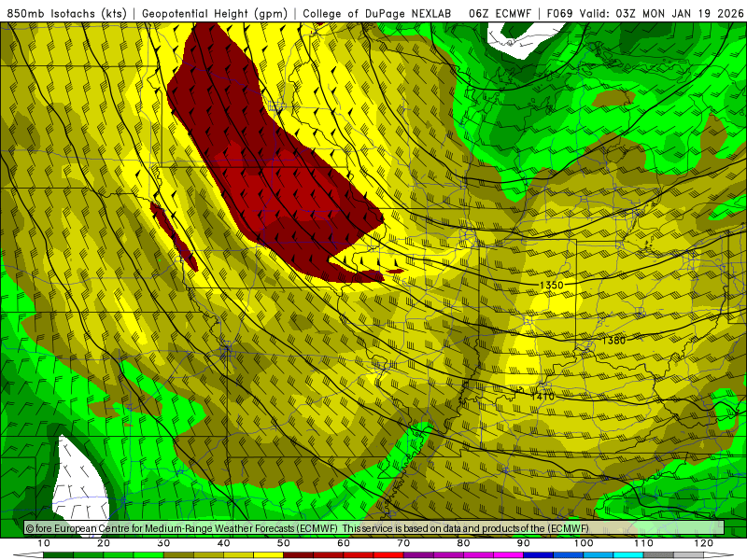Image resolution: width=747 pixels, height=560 pixels.
Task: Select the light gray swatch ending at 120 kts
Action: (x=688, y=554)
